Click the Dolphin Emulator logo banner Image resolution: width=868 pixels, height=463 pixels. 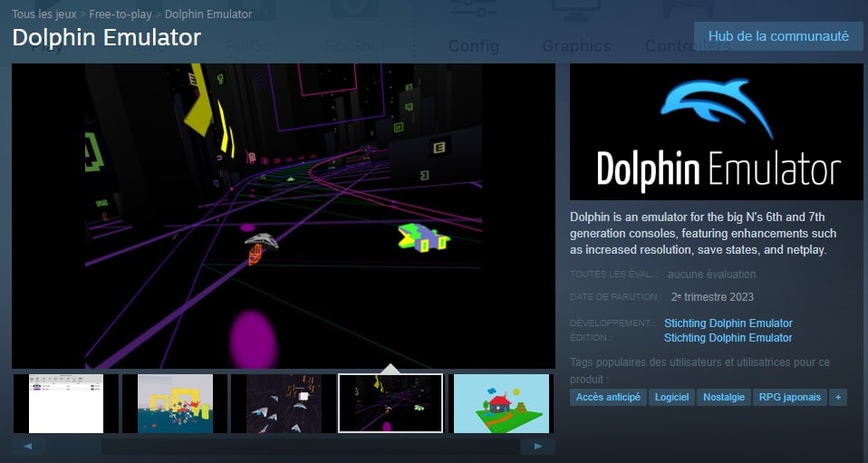(x=717, y=131)
